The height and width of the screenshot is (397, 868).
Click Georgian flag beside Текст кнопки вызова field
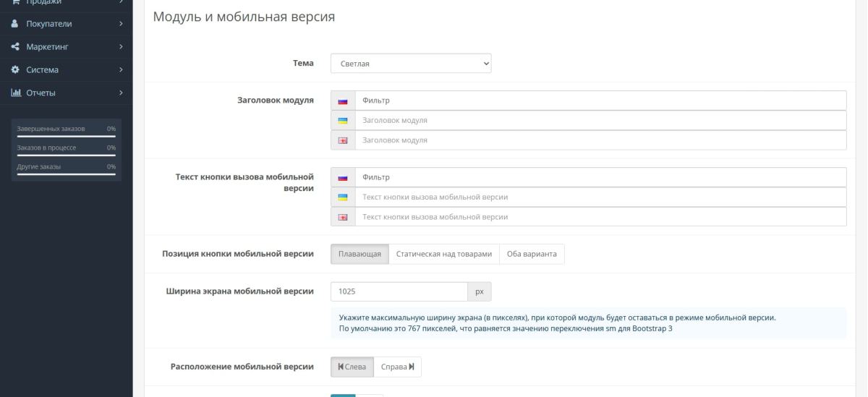[343, 217]
